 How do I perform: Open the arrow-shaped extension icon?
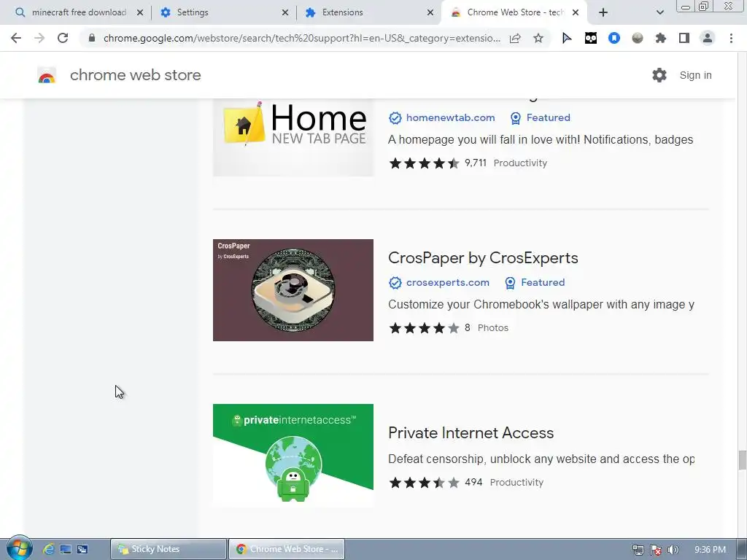(x=566, y=38)
